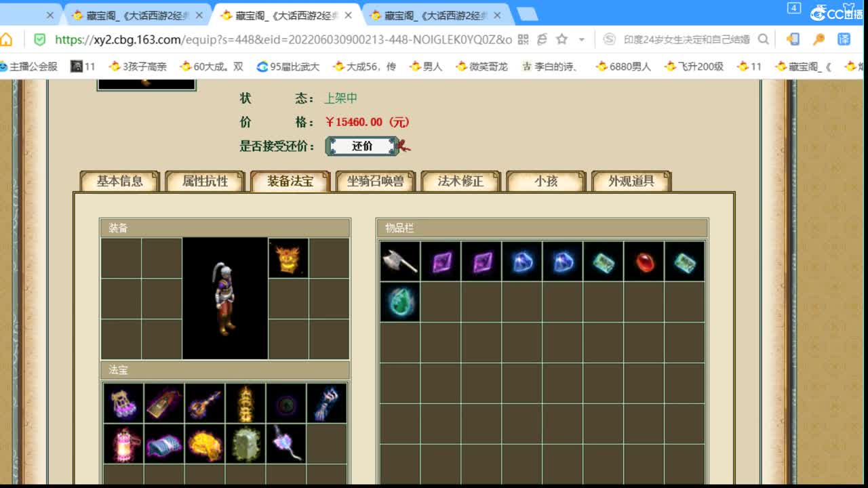Viewport: 868px width, 488px height.
Task: Open the 小孩 tab
Action: (546, 181)
